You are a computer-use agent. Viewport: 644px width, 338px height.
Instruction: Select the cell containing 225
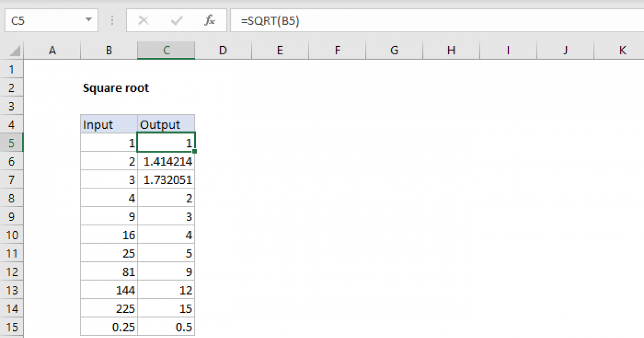point(108,308)
